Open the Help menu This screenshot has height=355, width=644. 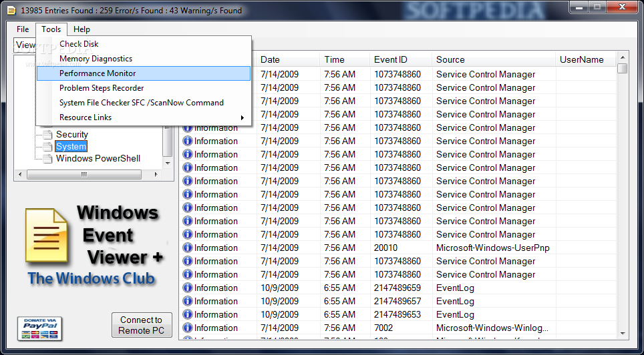(82, 29)
